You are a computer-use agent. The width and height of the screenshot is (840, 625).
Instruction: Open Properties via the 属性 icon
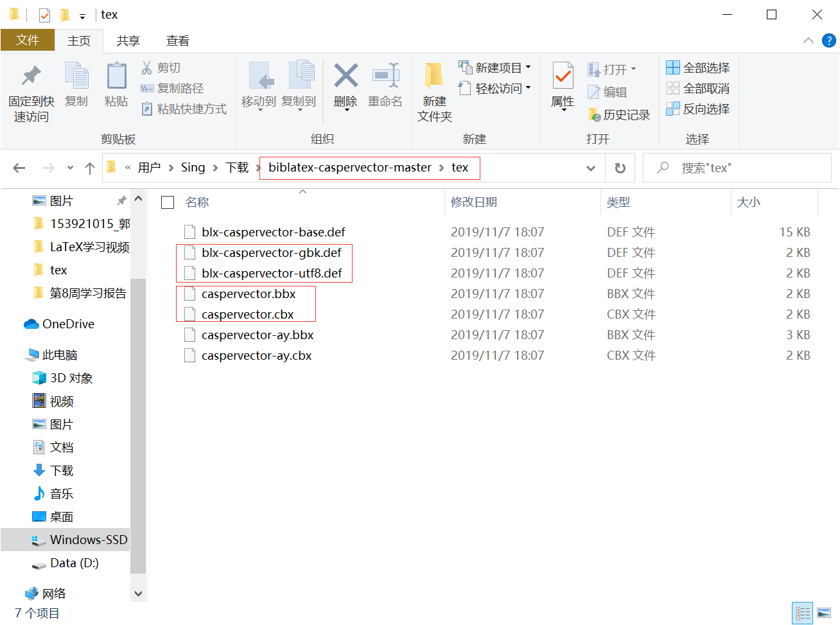[x=561, y=90]
